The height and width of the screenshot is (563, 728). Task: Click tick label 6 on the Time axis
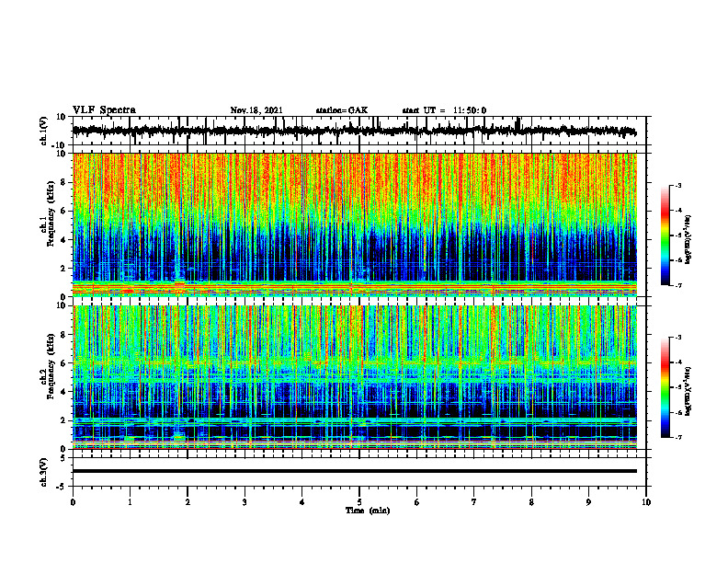417,502
